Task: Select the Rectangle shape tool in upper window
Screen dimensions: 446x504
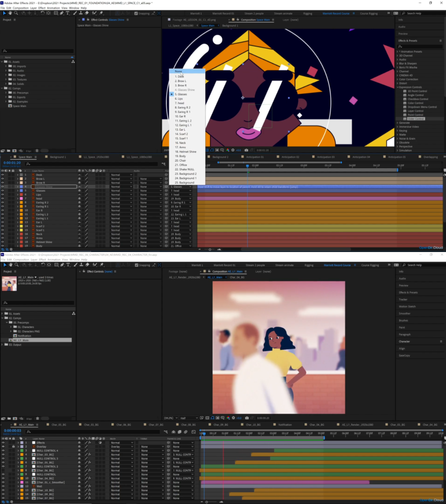Action: (x=56, y=13)
